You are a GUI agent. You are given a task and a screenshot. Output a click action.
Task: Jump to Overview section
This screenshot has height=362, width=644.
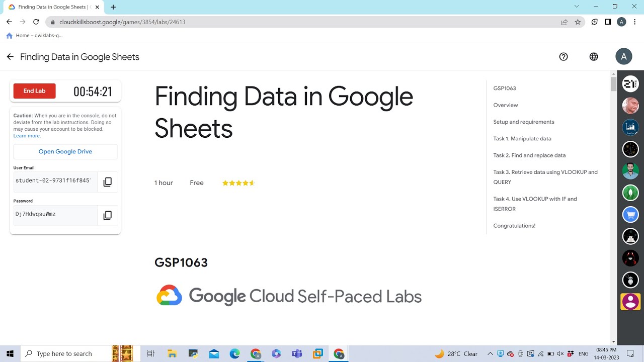click(506, 105)
